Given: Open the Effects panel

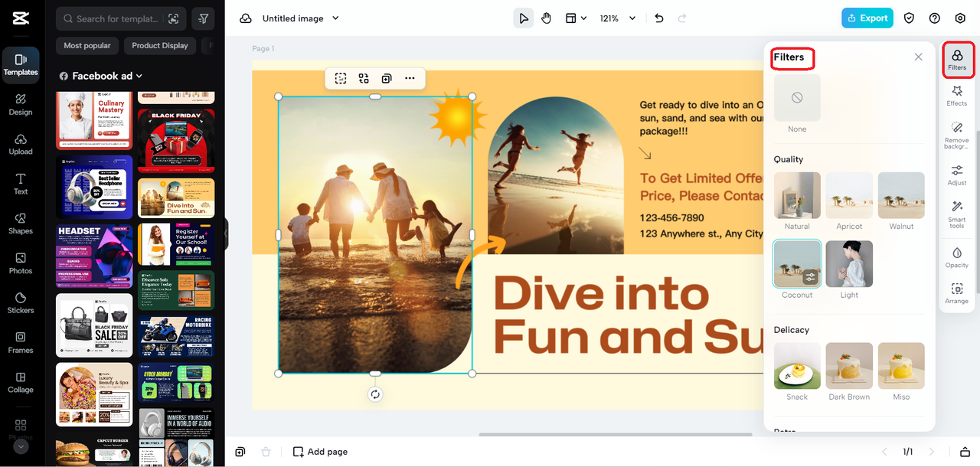Looking at the screenshot, I should point(956,95).
